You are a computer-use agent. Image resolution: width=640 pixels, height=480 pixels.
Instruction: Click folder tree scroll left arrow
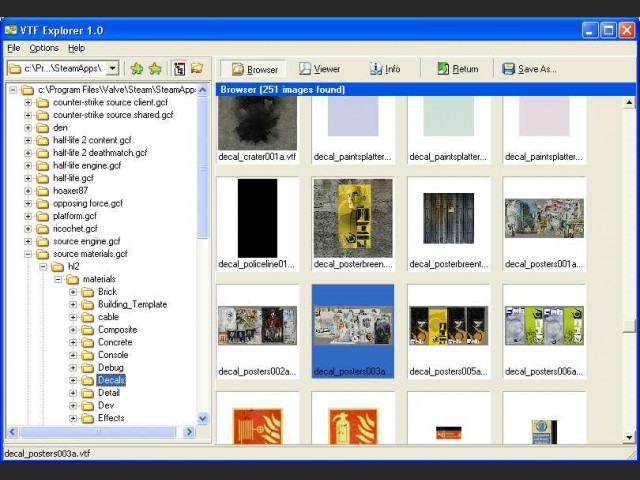[13, 432]
